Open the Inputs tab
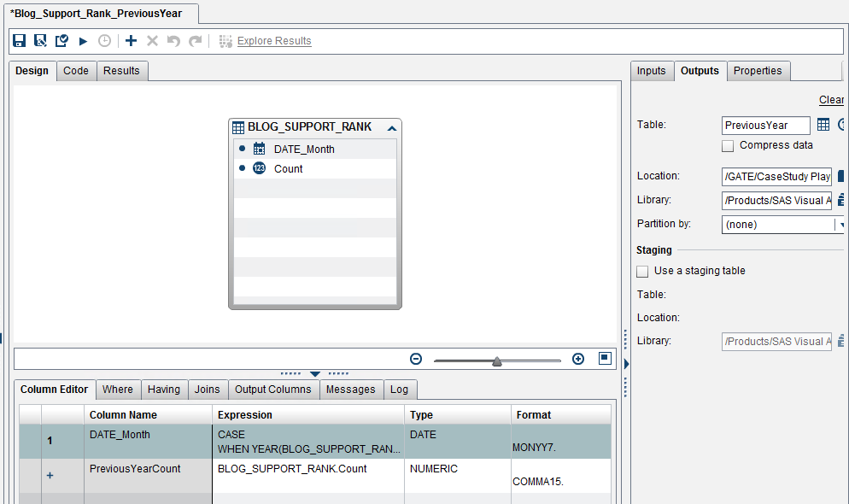This screenshot has width=849, height=504. [652, 71]
